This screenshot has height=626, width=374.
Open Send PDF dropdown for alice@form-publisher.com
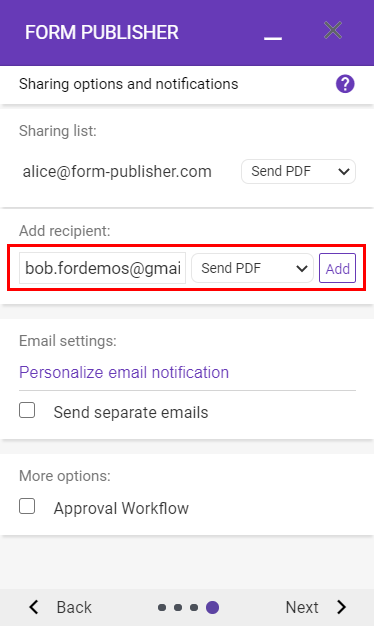pos(298,172)
